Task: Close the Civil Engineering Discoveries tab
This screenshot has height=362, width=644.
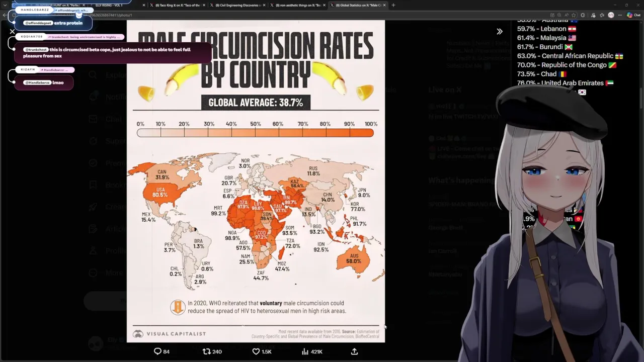Action: point(264,5)
